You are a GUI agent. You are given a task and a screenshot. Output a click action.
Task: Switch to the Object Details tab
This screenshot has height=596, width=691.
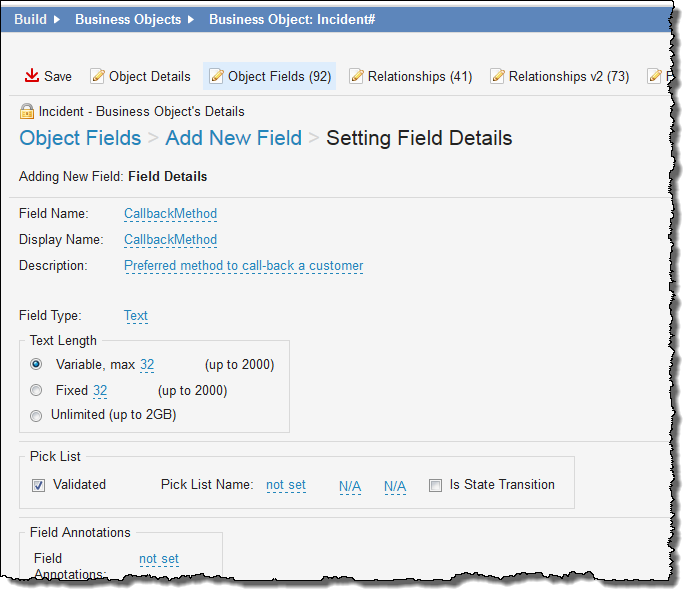[149, 76]
